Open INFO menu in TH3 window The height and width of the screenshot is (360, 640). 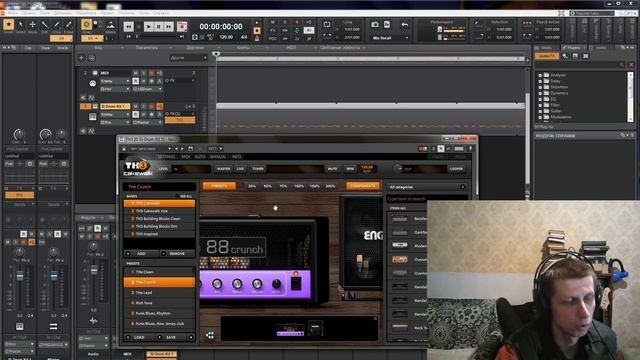pos(236,157)
